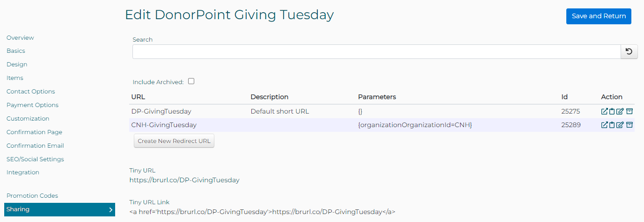Viewport: 644px width, 222px height.
Task: Archive the CNH-GivingTuesday redirect URL
Action: coord(629,125)
